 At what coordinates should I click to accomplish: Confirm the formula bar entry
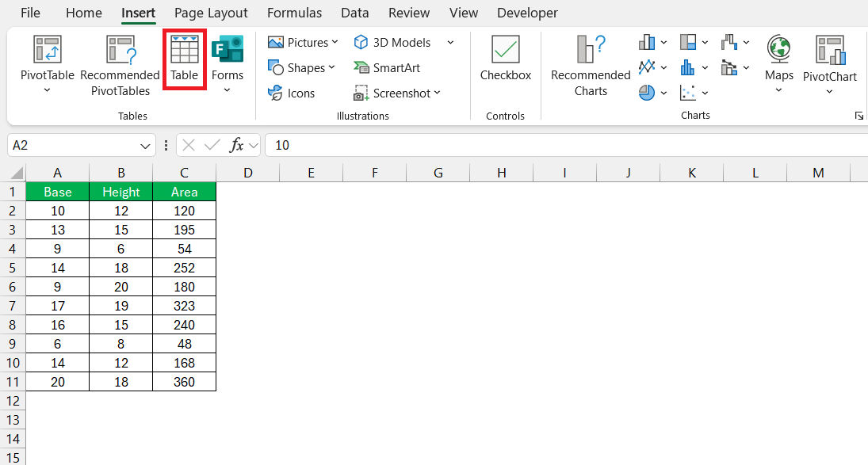pos(212,146)
